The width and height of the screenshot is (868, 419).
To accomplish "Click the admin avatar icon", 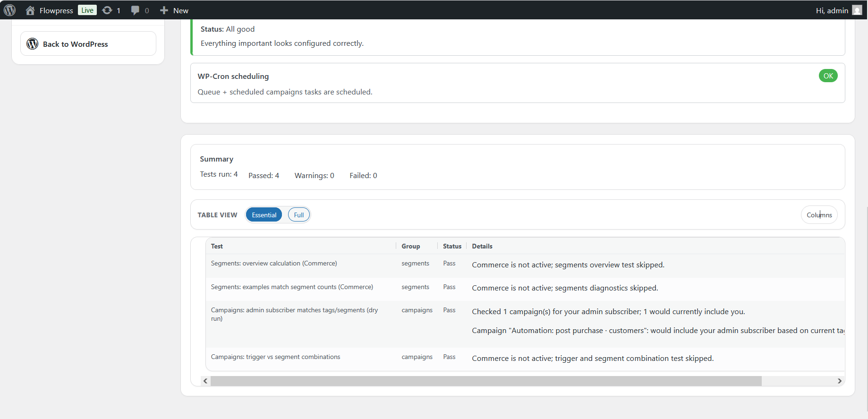I will coord(857,10).
